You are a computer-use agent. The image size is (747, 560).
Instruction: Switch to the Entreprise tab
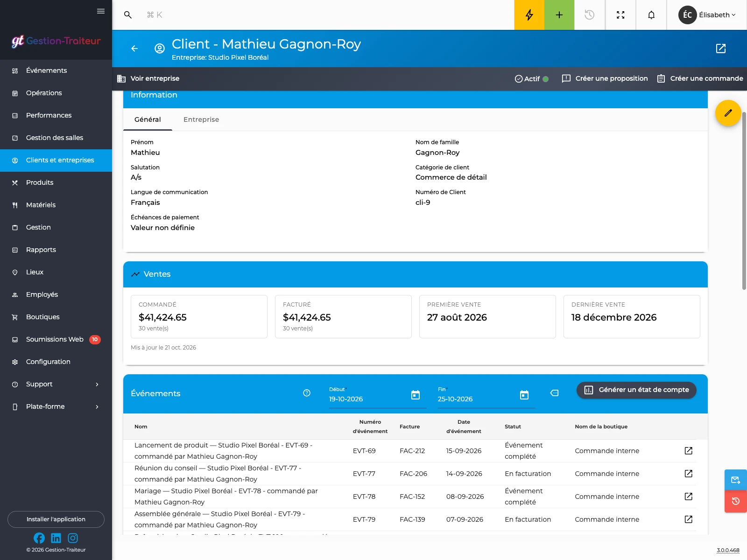(201, 119)
